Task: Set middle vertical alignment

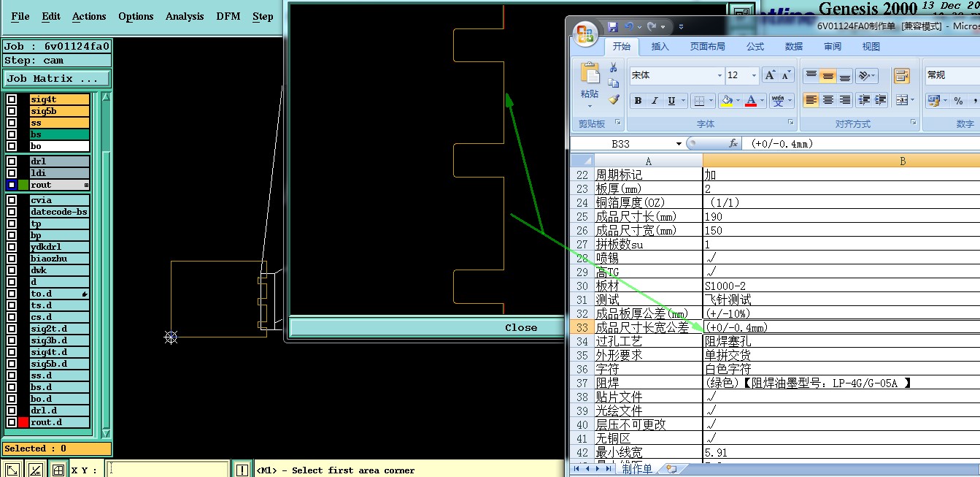Action: (827, 76)
